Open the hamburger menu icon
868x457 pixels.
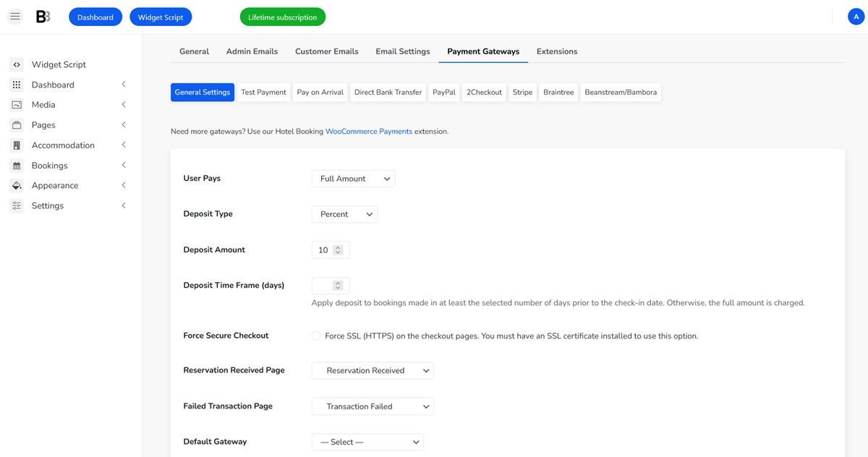pyautogui.click(x=15, y=17)
